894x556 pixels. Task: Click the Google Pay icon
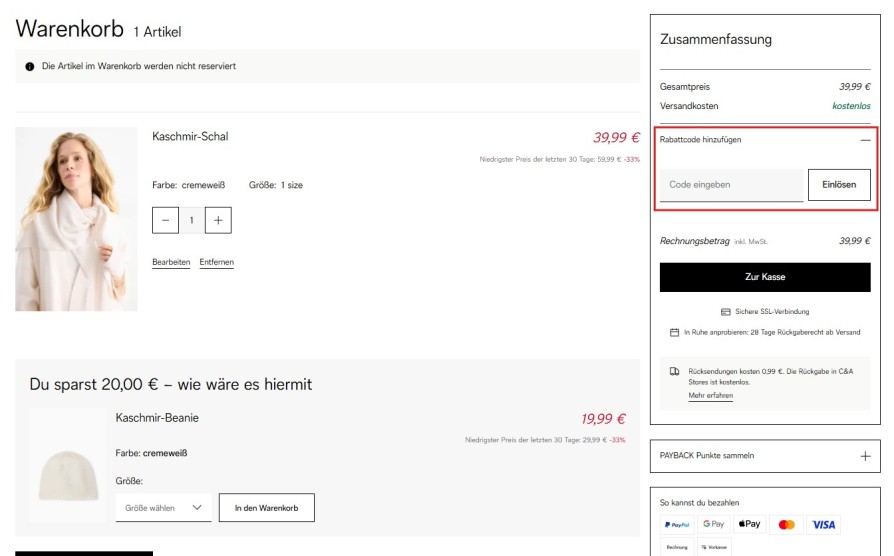point(714,524)
